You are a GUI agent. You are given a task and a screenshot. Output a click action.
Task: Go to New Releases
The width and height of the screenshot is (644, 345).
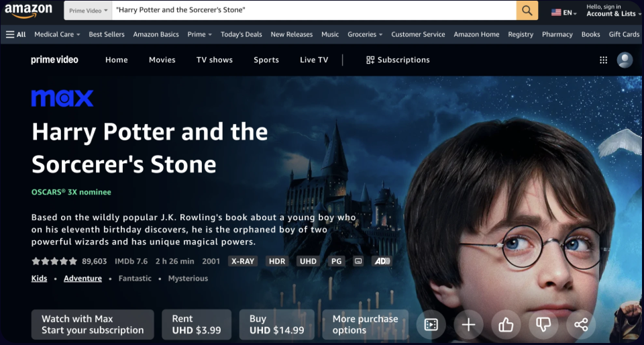click(x=292, y=34)
